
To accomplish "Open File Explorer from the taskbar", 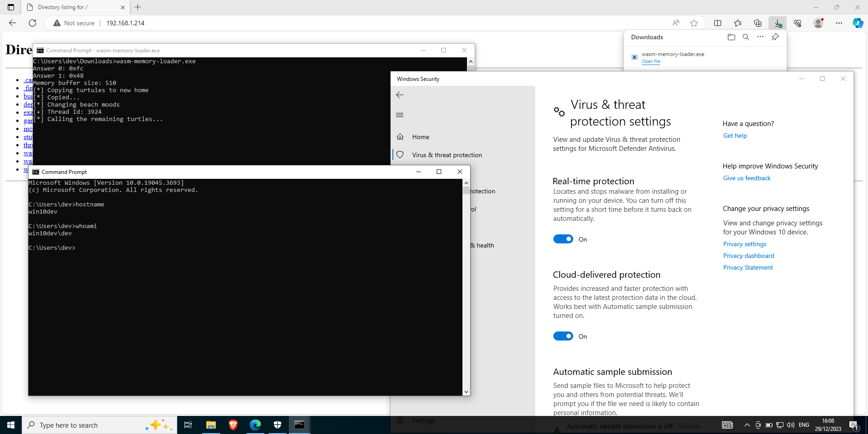I will tap(210, 425).
